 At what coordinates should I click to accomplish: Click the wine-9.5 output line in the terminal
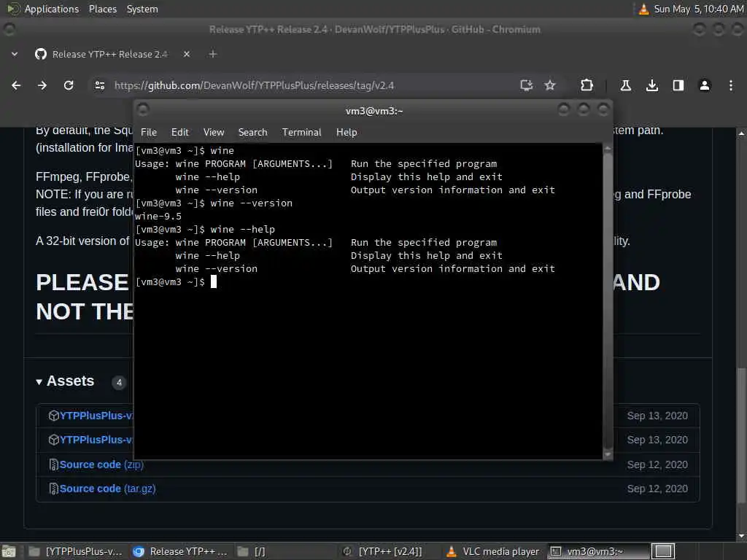pyautogui.click(x=158, y=216)
